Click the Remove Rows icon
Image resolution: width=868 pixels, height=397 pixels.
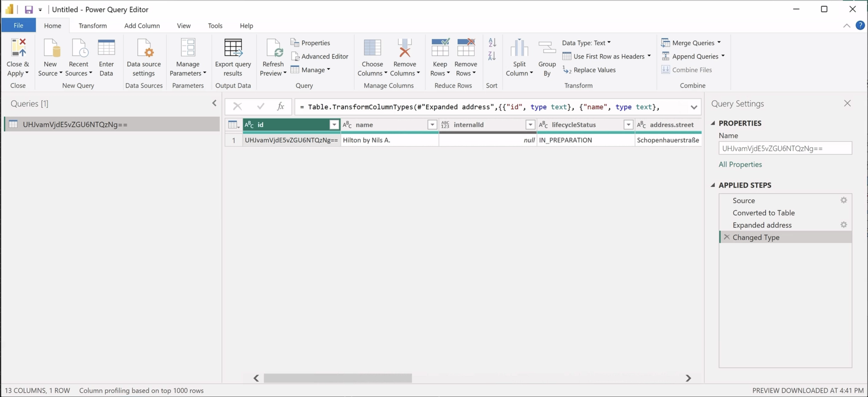[466, 47]
